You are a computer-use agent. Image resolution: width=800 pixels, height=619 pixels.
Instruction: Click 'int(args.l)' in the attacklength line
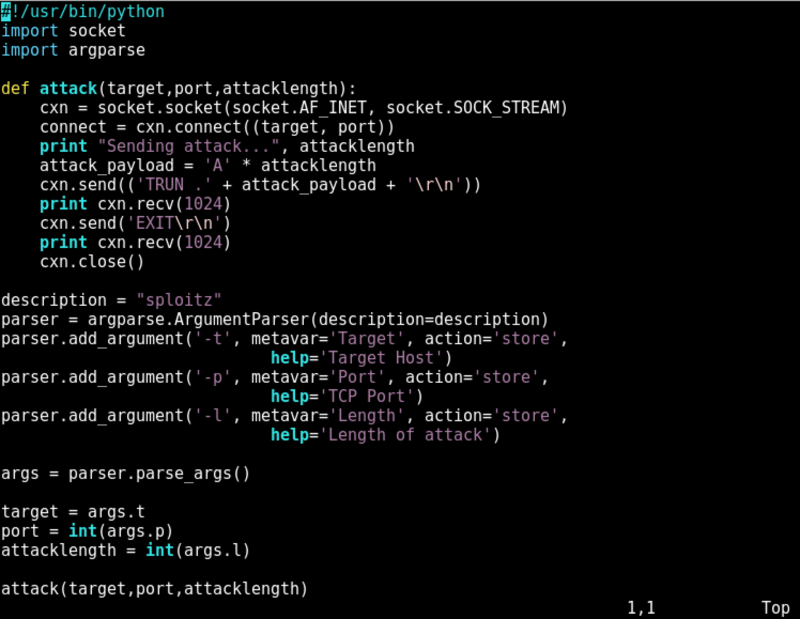point(198,551)
